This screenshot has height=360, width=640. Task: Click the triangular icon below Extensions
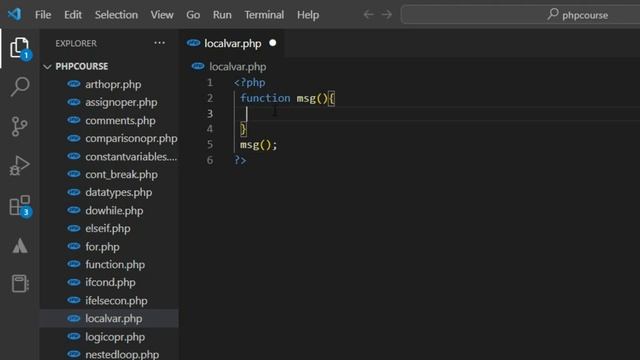pos(20,246)
